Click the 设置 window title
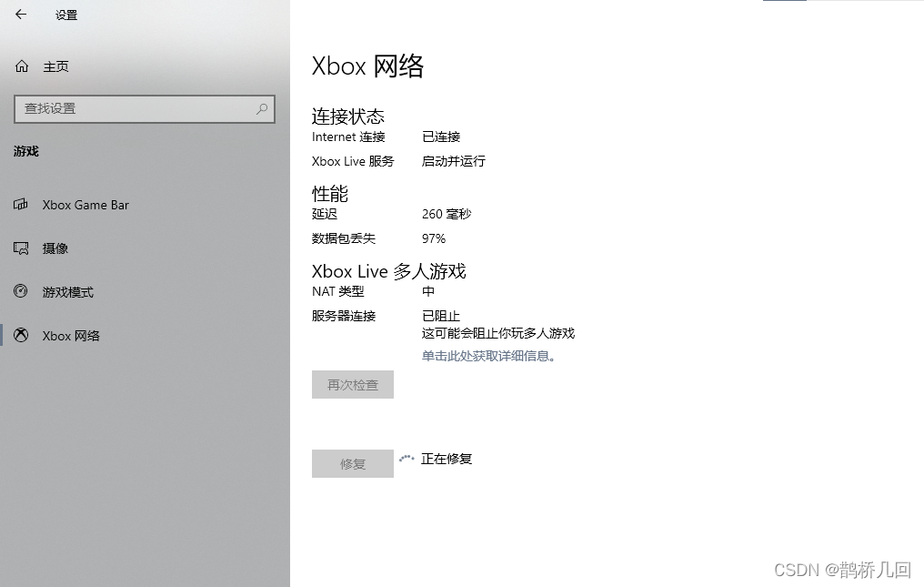 tap(66, 15)
